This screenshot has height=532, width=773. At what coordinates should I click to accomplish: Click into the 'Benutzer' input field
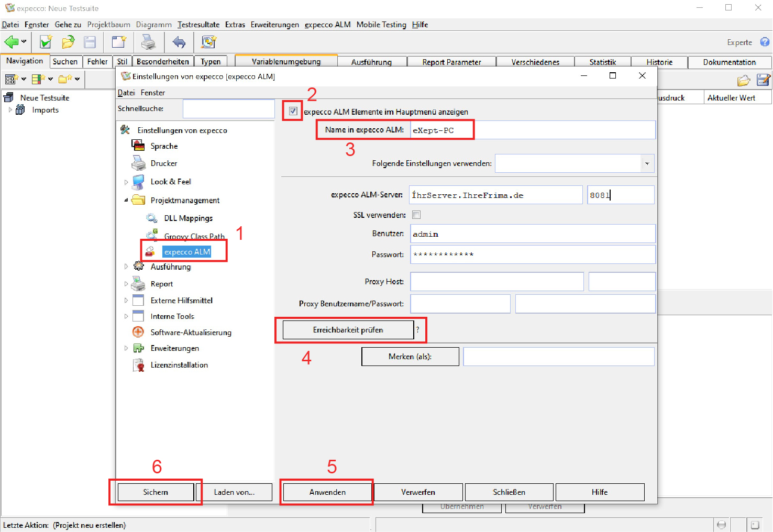click(532, 234)
